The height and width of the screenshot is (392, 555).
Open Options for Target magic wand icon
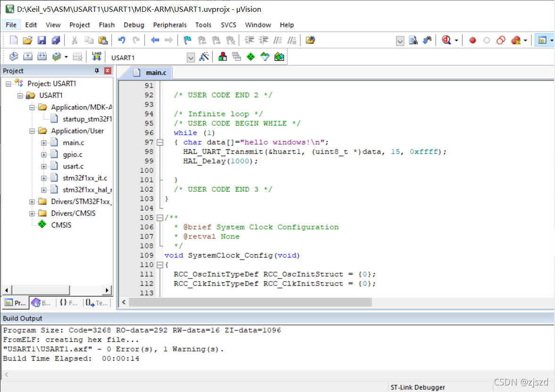coord(204,57)
